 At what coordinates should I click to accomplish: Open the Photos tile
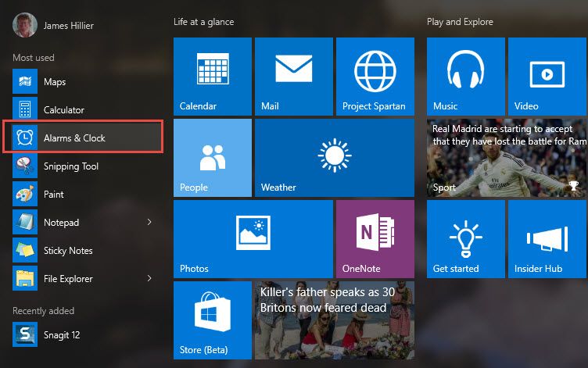click(x=253, y=239)
